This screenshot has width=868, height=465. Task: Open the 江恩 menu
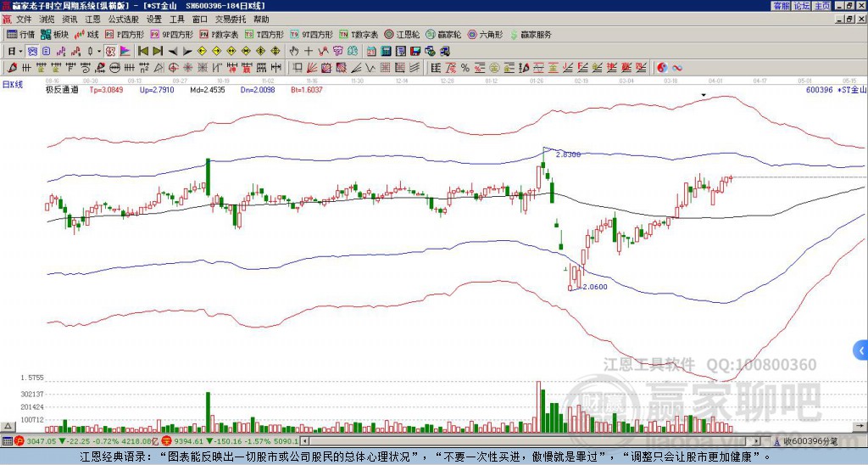pos(92,20)
